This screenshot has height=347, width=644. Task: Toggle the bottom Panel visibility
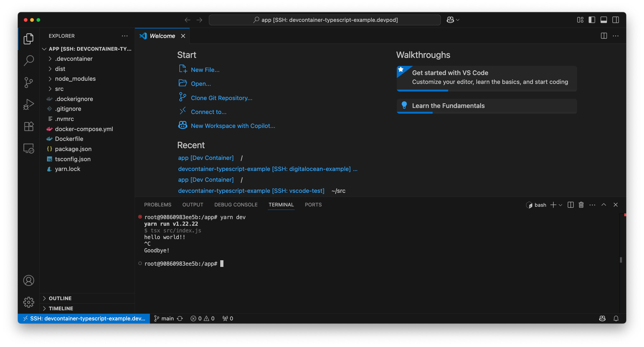coord(604,20)
